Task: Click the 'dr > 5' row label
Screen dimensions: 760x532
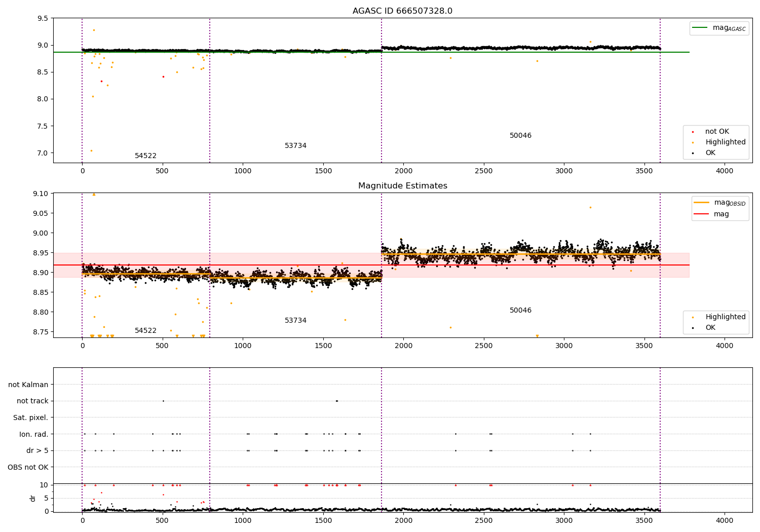Action: (x=37, y=451)
